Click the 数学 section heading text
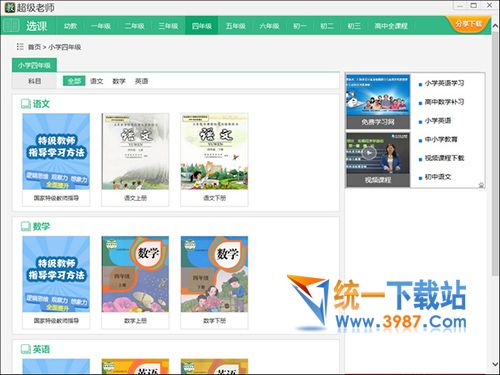This screenshot has height=375, width=500. (x=41, y=226)
